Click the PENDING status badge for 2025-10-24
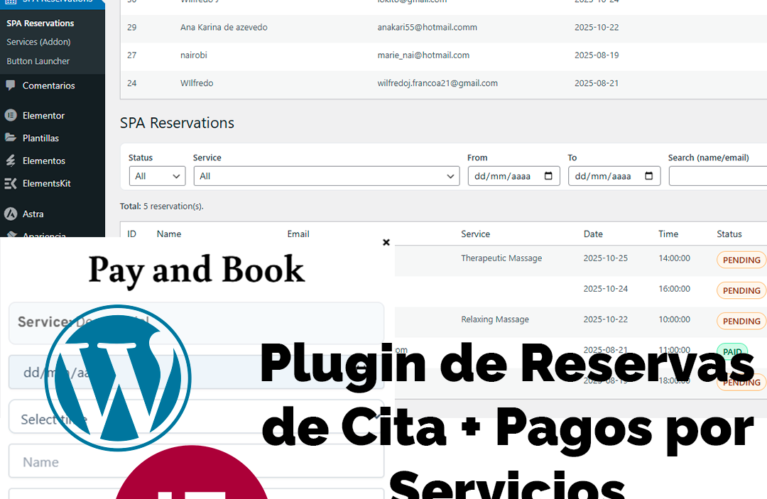The height and width of the screenshot is (499, 767). pyautogui.click(x=741, y=291)
